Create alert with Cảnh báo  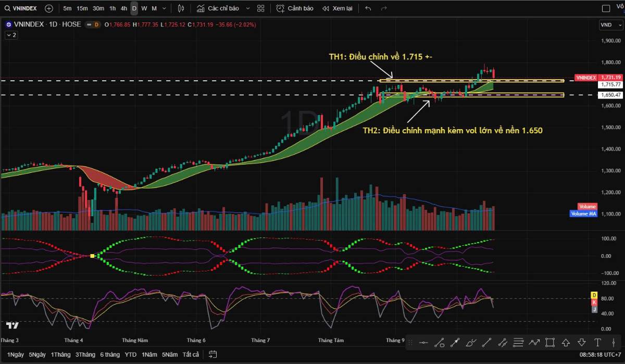(295, 8)
